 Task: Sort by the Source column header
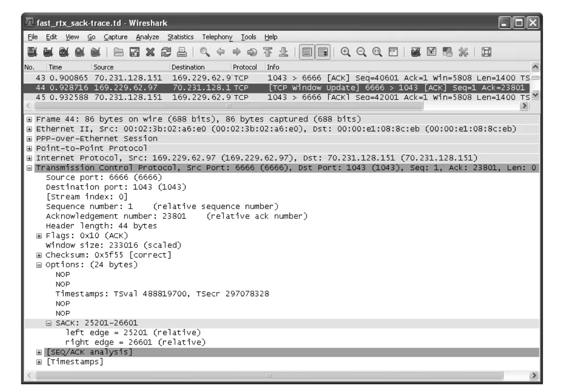pyautogui.click(x=130, y=67)
